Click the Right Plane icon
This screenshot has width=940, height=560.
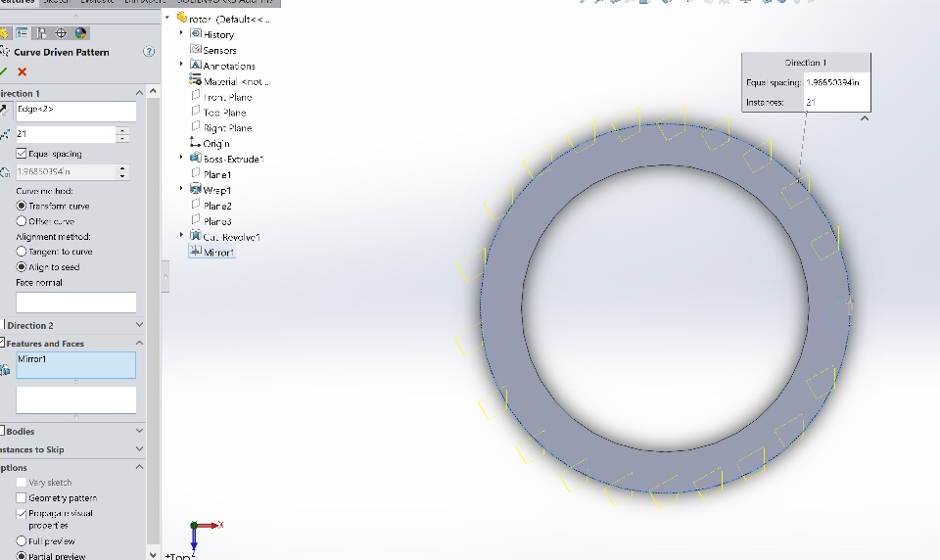(x=196, y=126)
